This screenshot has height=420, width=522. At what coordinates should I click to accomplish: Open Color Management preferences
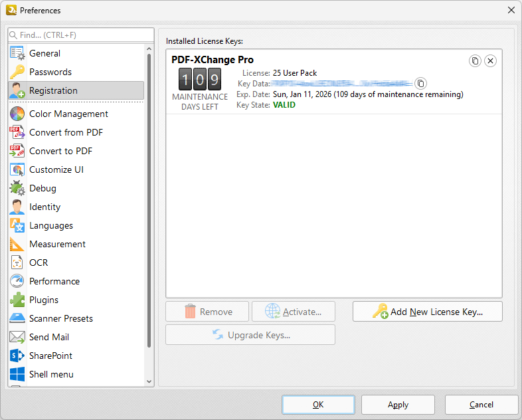point(76,114)
